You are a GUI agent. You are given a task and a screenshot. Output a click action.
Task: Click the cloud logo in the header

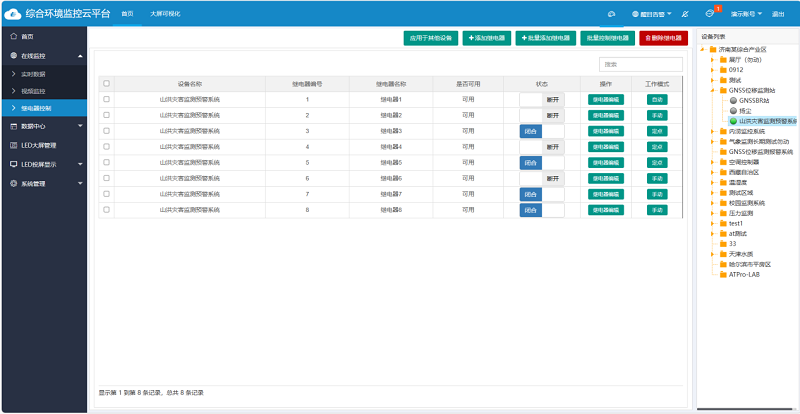13,14
